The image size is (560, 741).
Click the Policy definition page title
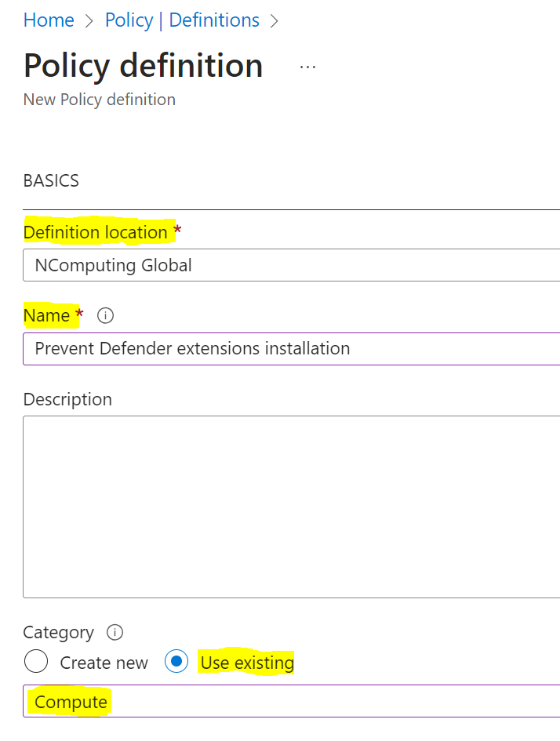coord(143,66)
